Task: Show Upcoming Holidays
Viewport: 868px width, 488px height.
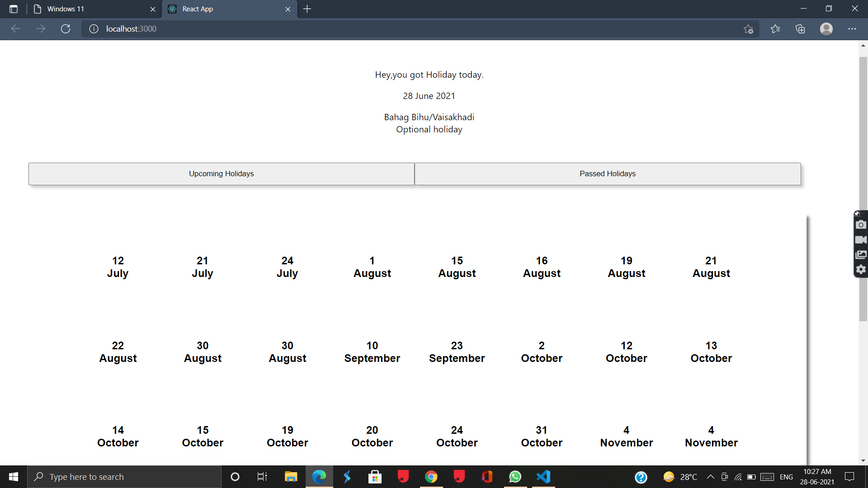Action: [x=221, y=174]
